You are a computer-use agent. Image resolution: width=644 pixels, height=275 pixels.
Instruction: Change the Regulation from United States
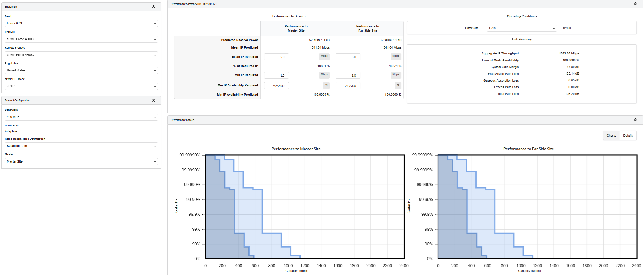click(81, 71)
